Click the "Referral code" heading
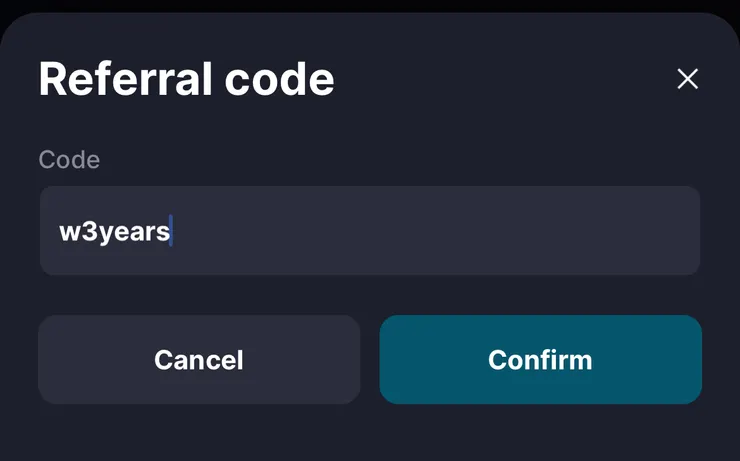The height and width of the screenshot is (461, 740). pos(186,79)
